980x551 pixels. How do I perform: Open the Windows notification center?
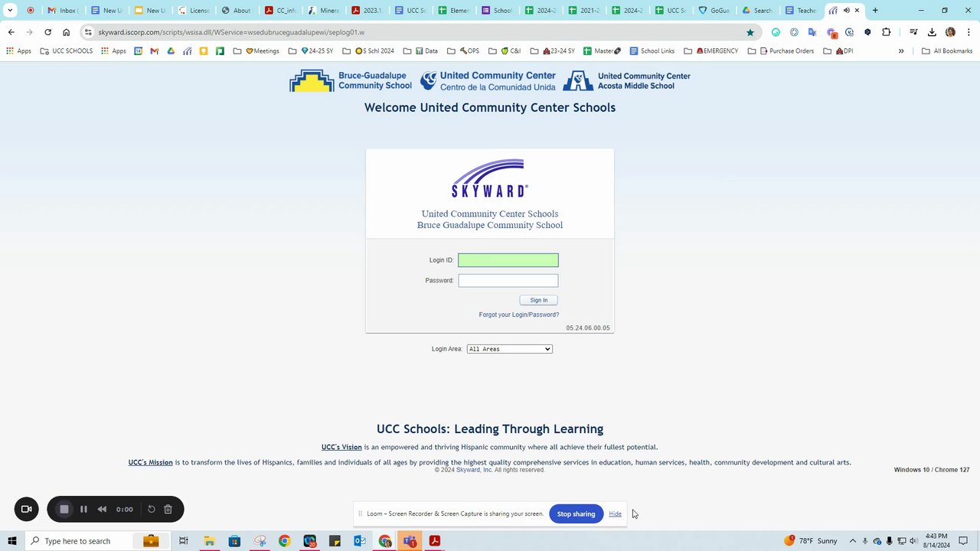(963, 541)
